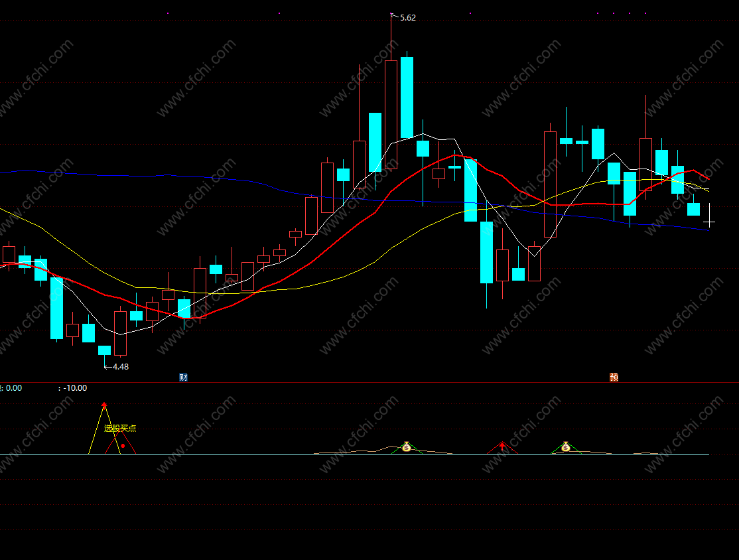739x560 pixels.
Task: Click the first money bag signal icon
Action: click(x=406, y=447)
